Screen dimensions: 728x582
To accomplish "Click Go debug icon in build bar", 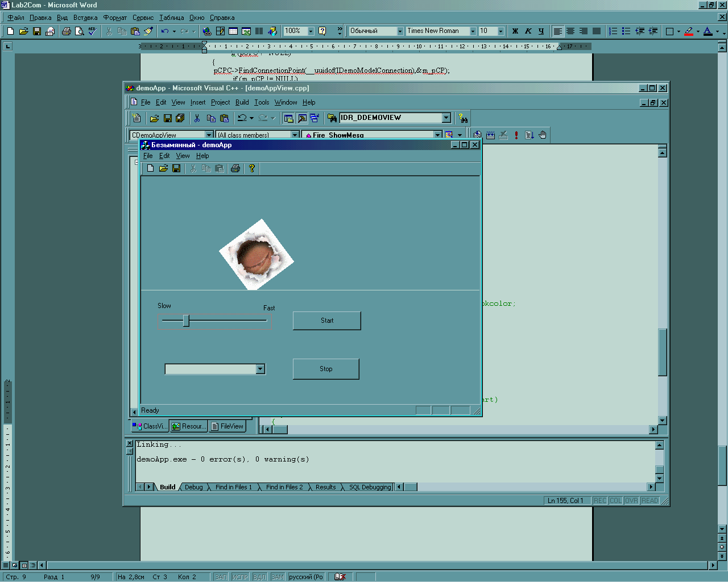I will pos(530,135).
